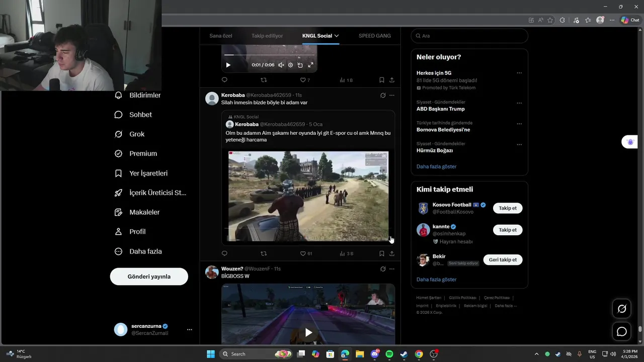Screen dimensions: 644x362
Task: Open account menu dots beside sercanzurna
Action: [190, 330]
